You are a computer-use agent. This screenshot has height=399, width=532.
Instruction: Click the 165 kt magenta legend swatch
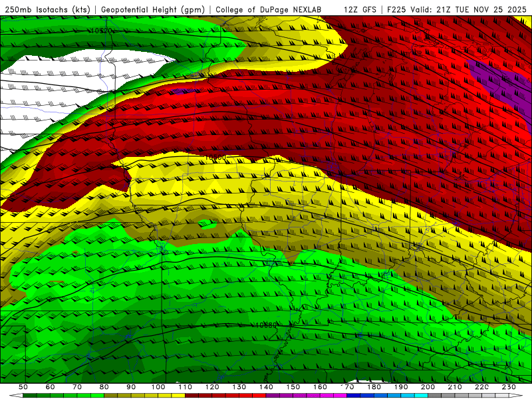point(340,396)
